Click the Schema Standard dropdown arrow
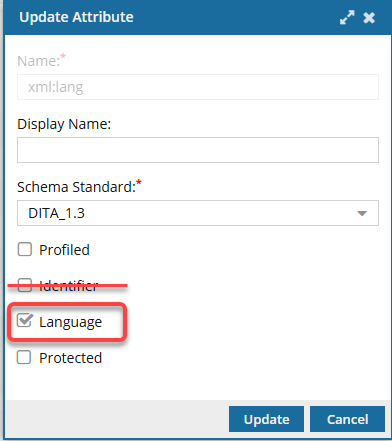 click(x=362, y=213)
